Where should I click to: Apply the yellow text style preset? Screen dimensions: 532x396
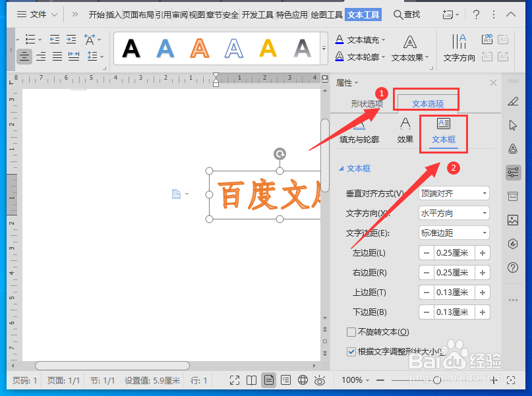coord(268,49)
